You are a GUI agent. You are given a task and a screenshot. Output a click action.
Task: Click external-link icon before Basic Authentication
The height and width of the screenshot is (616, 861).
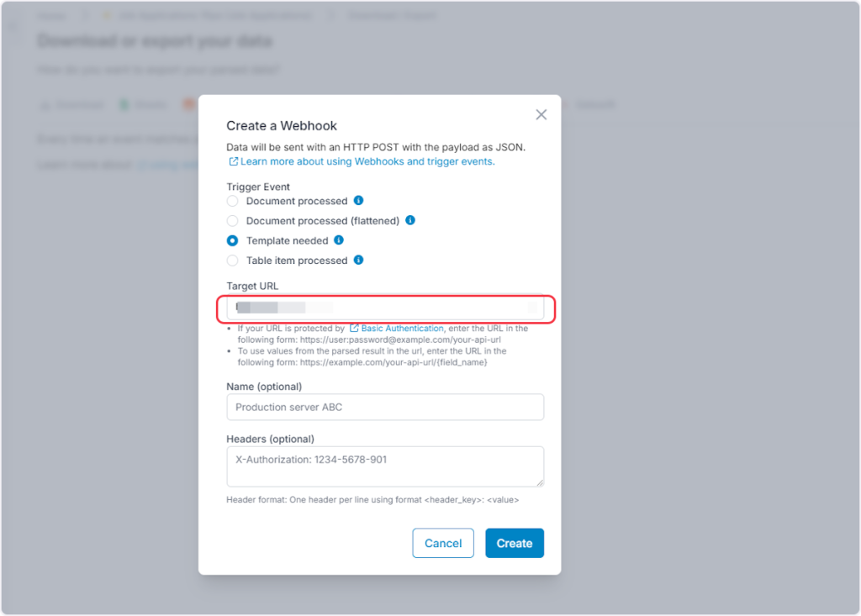click(x=354, y=328)
